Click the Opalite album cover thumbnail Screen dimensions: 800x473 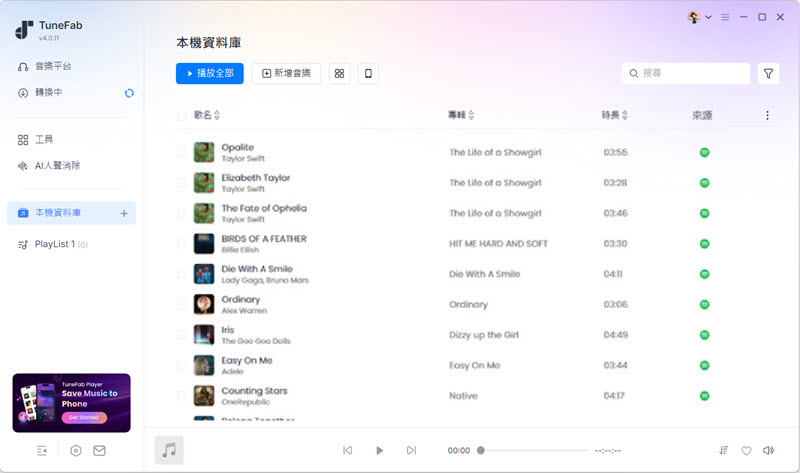pyautogui.click(x=204, y=152)
